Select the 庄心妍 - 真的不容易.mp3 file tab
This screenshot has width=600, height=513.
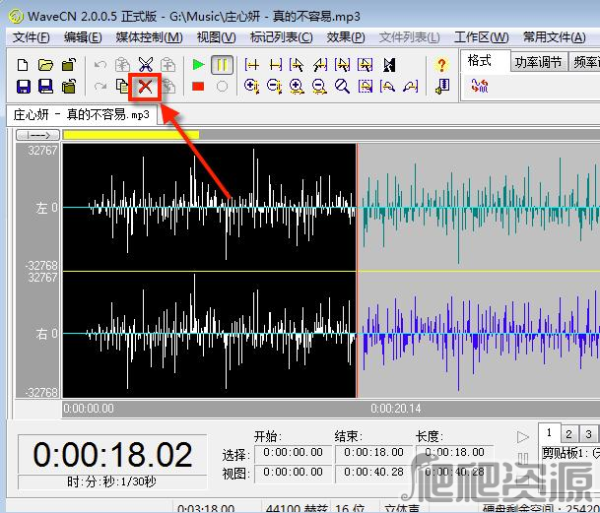click(x=82, y=114)
